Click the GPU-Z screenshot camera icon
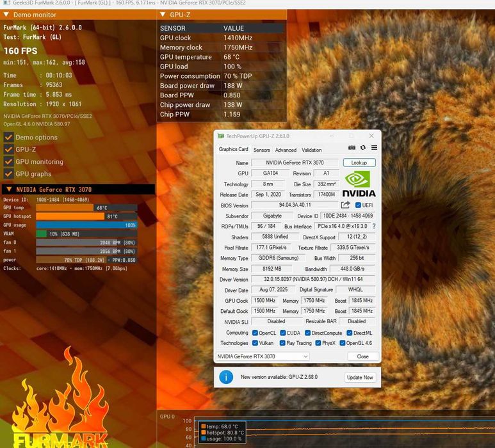 pyautogui.click(x=352, y=148)
